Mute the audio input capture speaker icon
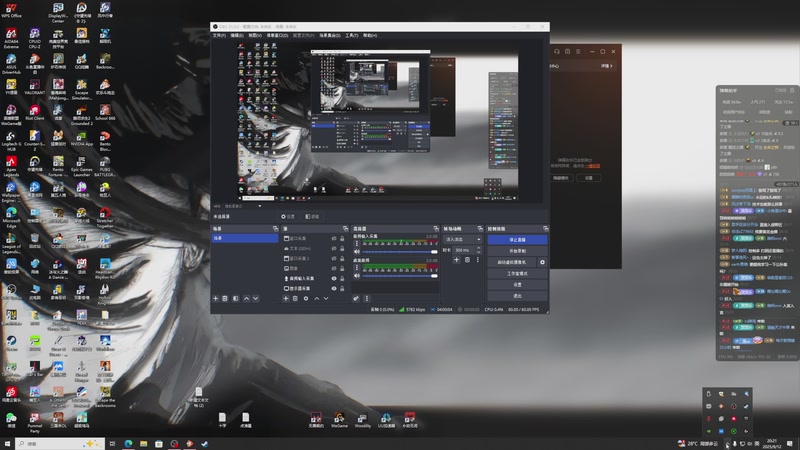The image size is (800, 450). pyautogui.click(x=357, y=252)
